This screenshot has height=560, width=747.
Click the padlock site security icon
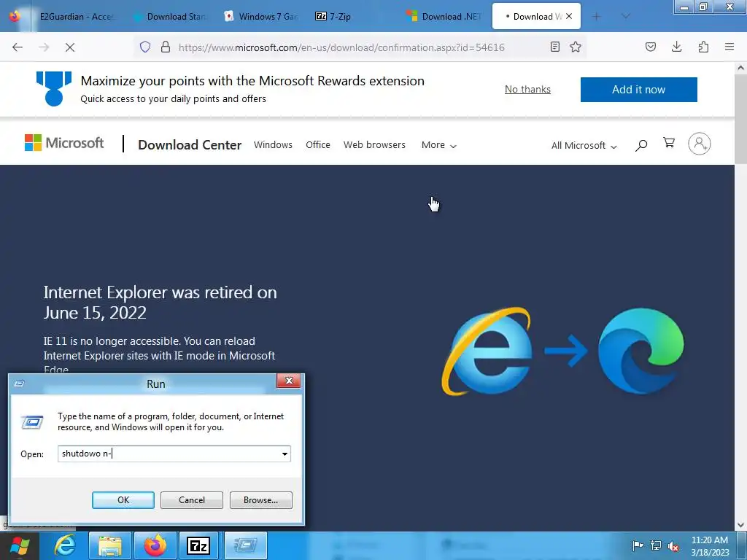[x=166, y=47]
